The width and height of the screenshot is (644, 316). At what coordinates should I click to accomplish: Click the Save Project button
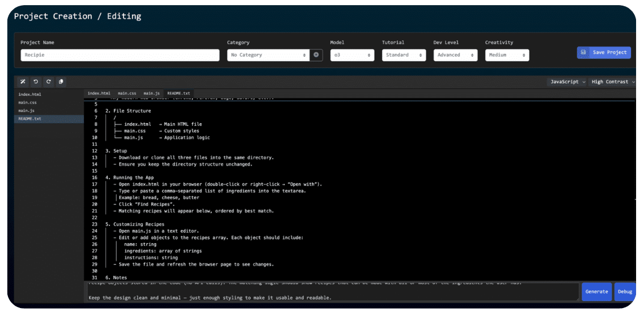(604, 52)
